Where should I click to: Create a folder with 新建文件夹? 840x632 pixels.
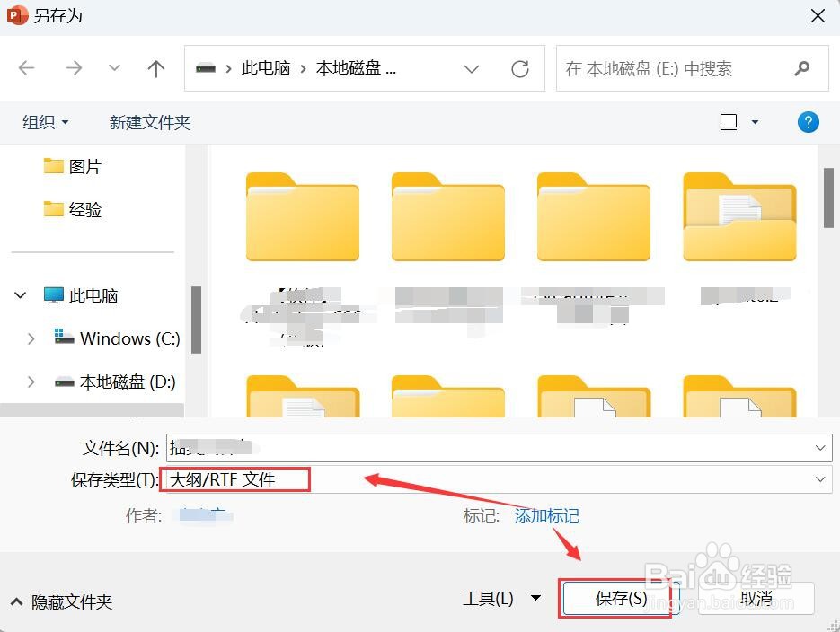149,122
